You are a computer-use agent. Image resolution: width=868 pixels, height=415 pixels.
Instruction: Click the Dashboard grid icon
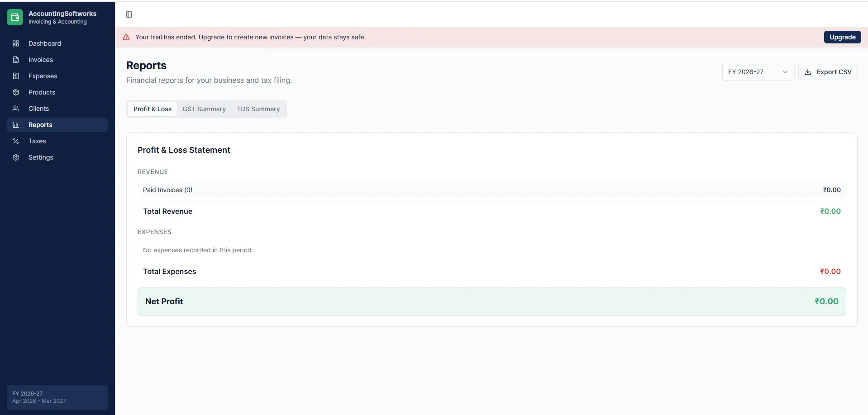pyautogui.click(x=16, y=43)
